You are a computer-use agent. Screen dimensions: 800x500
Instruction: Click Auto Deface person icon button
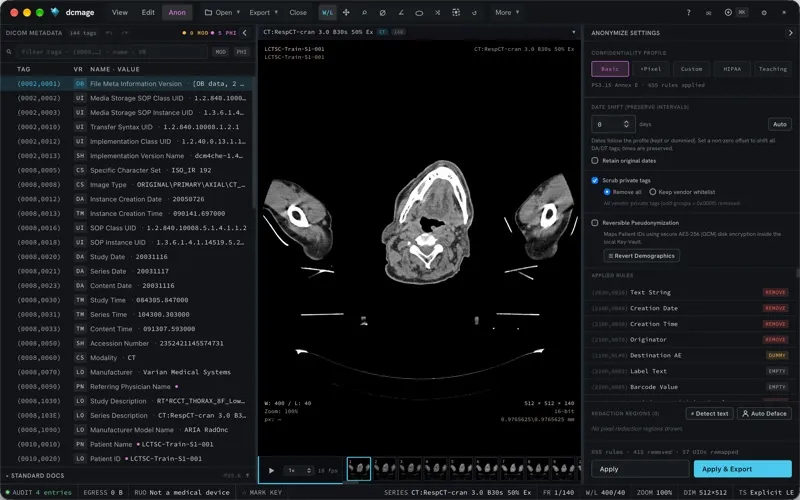(764, 413)
